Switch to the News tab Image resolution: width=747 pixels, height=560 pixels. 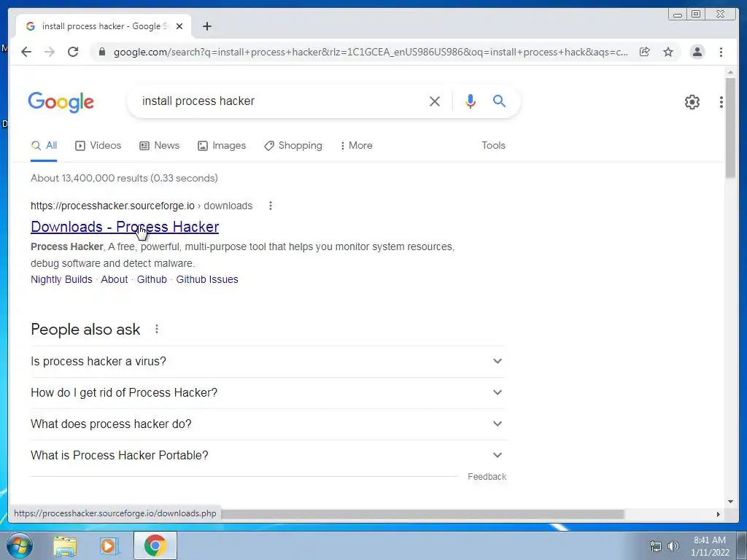159,146
